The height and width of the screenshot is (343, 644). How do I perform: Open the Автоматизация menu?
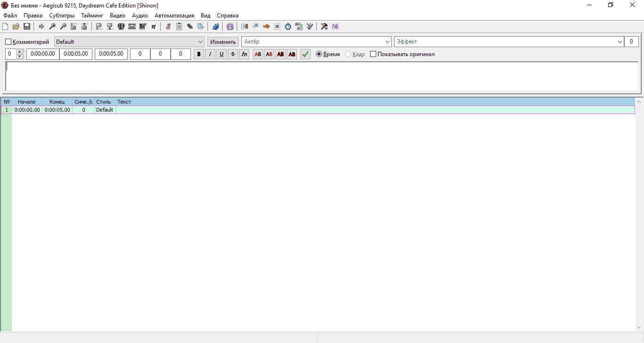pos(174,16)
